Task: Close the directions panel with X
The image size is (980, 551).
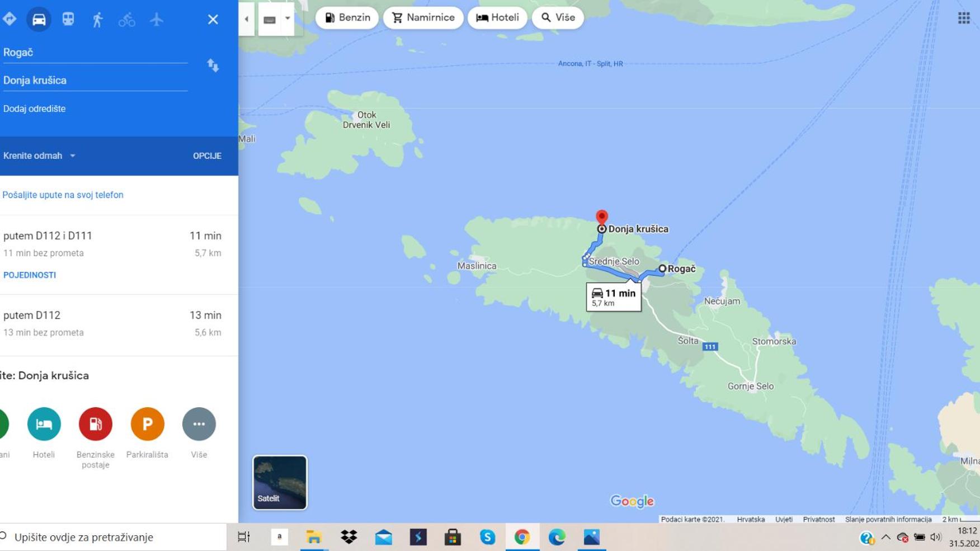Action: 213,20
